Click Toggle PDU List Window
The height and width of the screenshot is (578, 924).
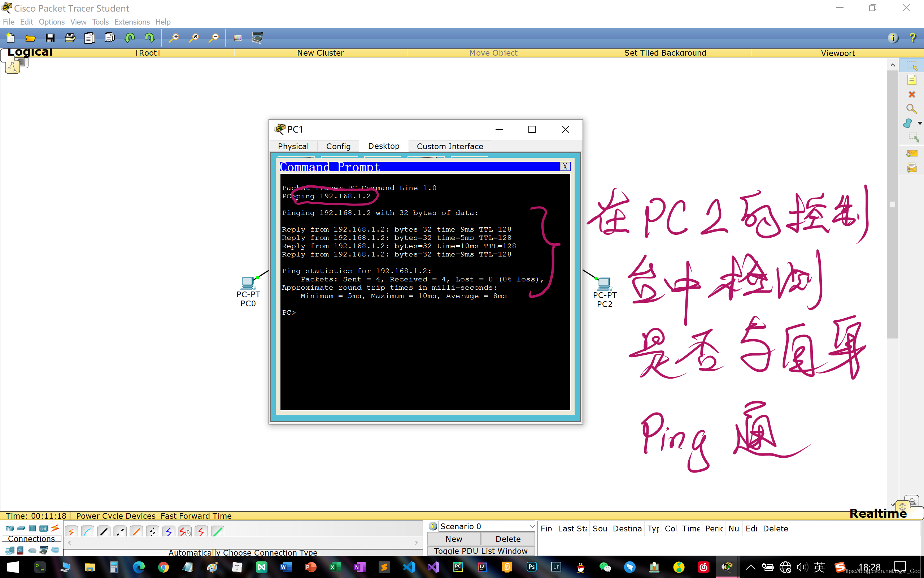point(481,551)
